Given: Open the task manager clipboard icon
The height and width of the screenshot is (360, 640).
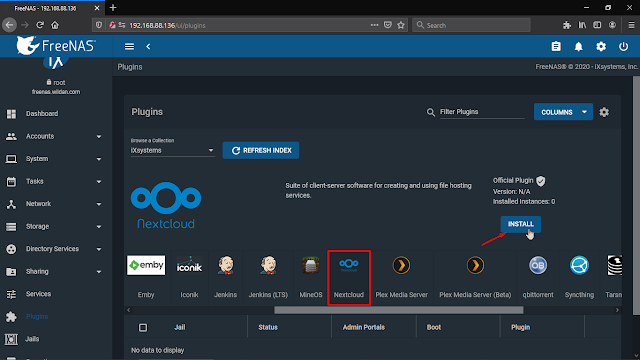Looking at the screenshot, I should [556, 47].
